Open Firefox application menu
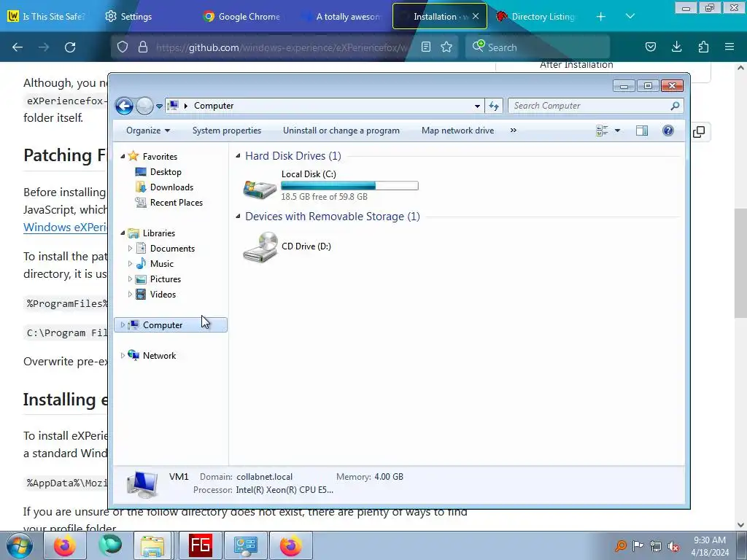Screen dimensions: 747x560 pos(729,47)
